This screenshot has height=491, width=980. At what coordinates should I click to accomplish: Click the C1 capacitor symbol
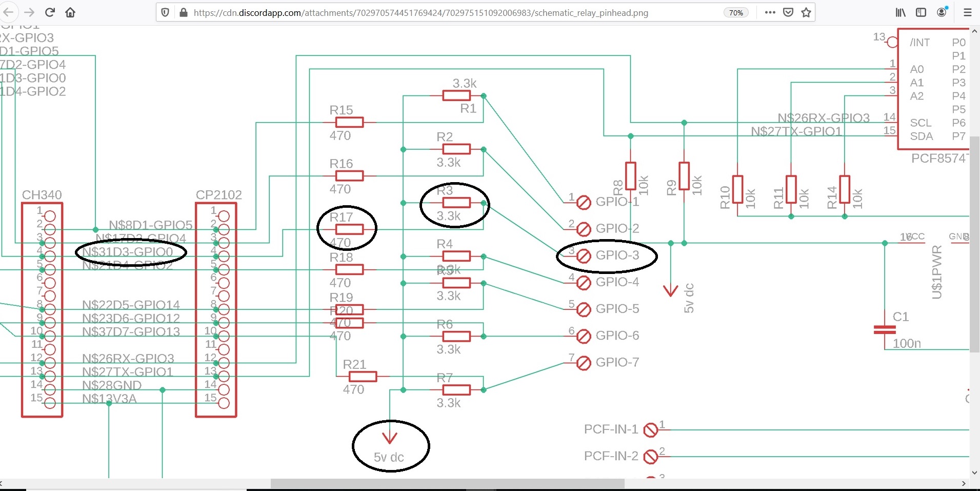click(x=885, y=329)
